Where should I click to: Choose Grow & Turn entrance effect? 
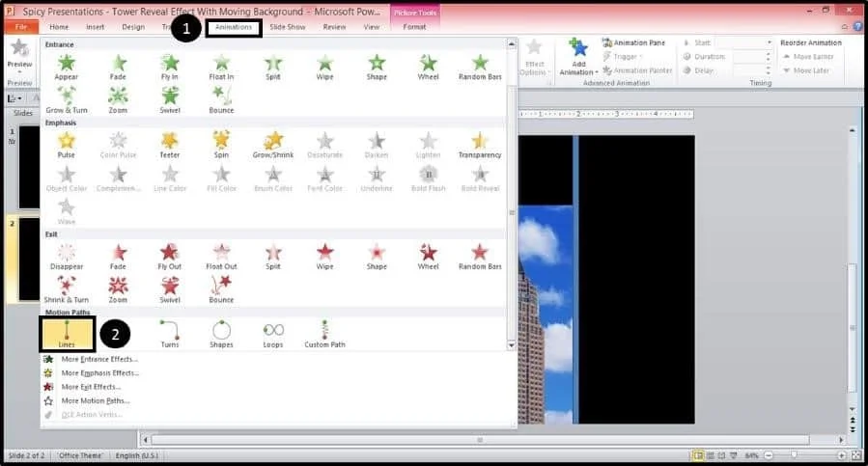coord(67,100)
